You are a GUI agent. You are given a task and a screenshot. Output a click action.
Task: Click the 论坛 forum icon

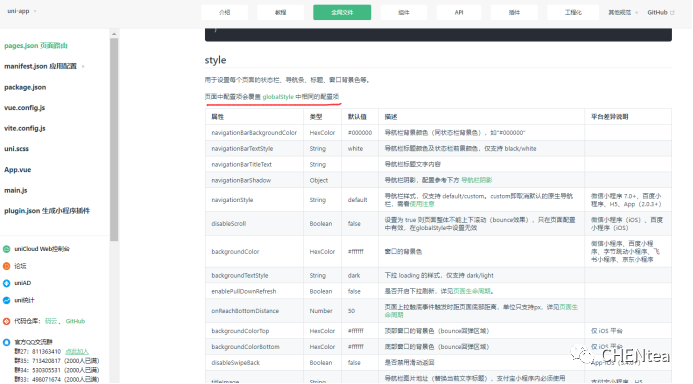[x=7, y=266]
